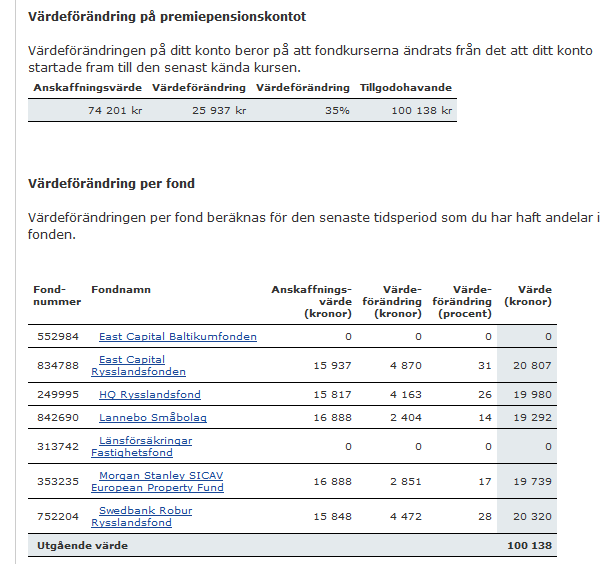Open East Capital Baltikumfonden fund link
This screenshot has width=608, height=564.
coord(178,336)
